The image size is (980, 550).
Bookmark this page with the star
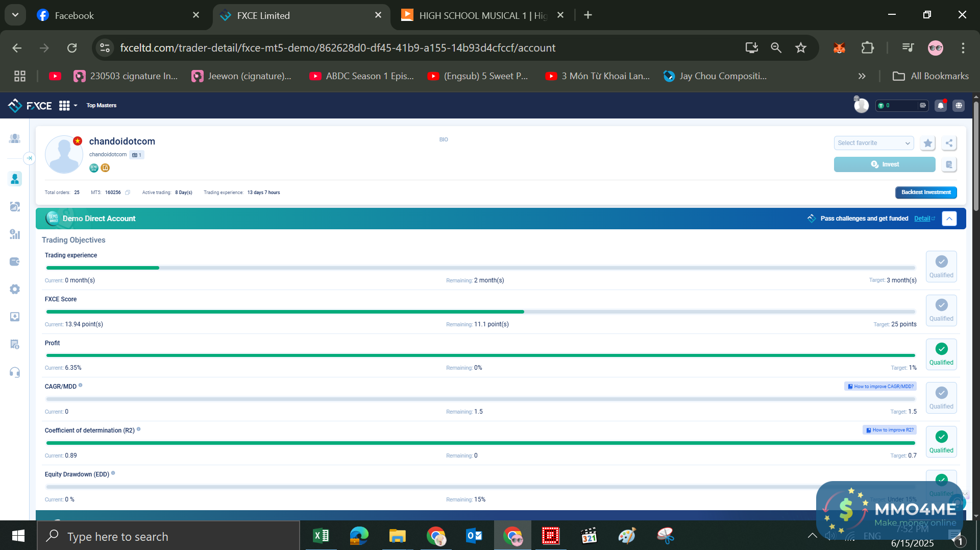801,48
